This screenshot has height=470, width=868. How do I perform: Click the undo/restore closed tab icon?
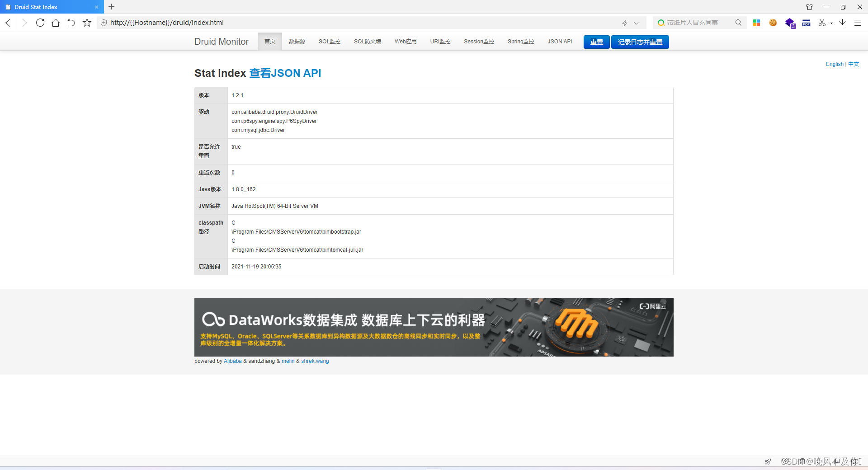pos(71,23)
